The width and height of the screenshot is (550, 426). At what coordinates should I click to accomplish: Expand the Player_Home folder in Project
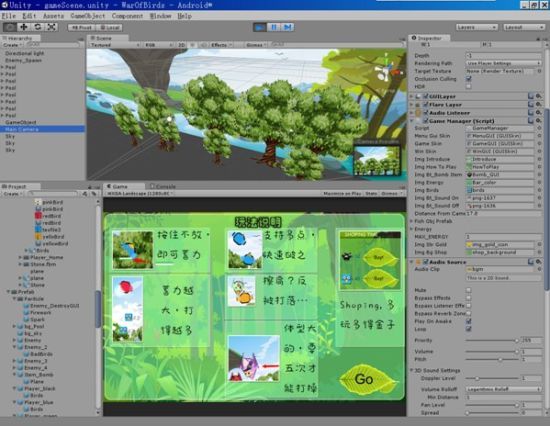click(x=20, y=257)
